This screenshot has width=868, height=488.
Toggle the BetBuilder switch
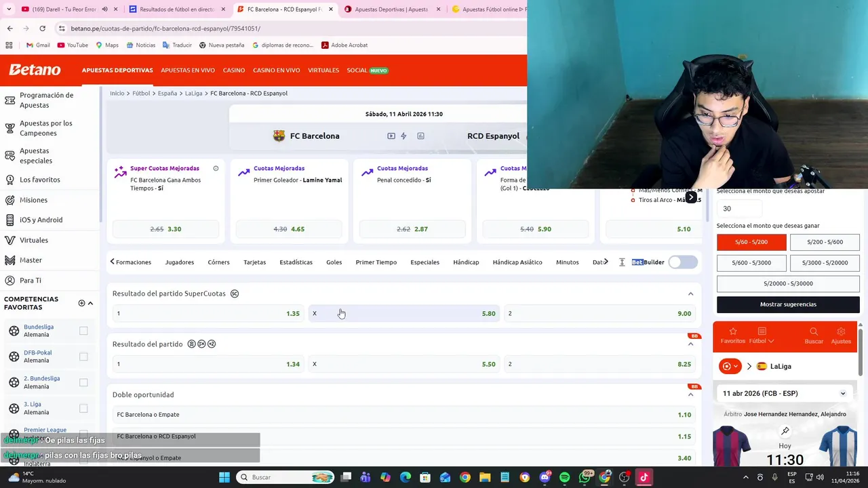[x=683, y=262]
